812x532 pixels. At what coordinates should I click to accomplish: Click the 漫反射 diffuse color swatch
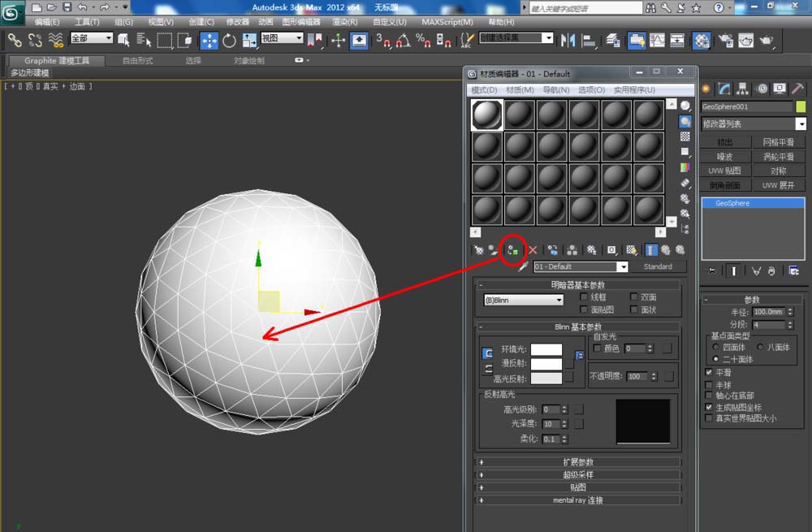[546, 364]
